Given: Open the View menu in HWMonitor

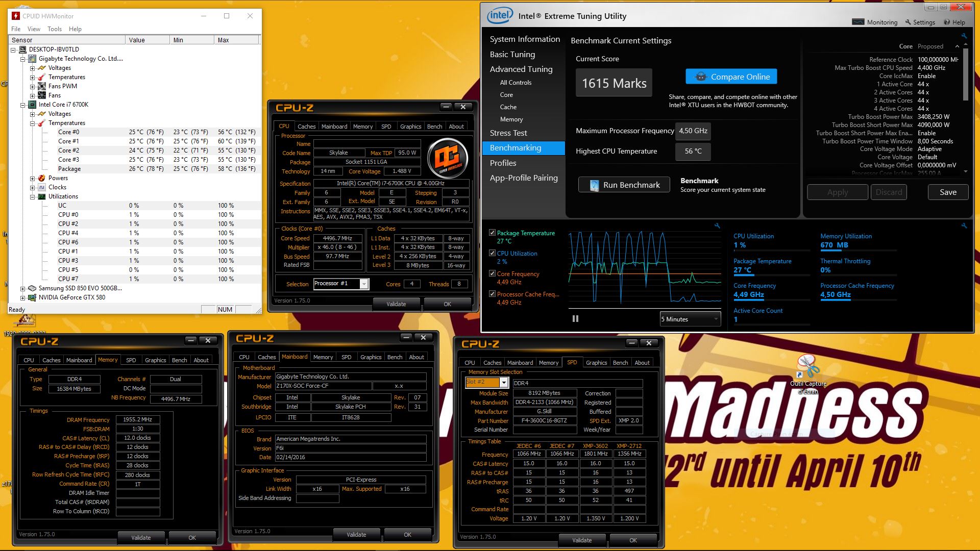Looking at the screenshot, I should (x=34, y=29).
